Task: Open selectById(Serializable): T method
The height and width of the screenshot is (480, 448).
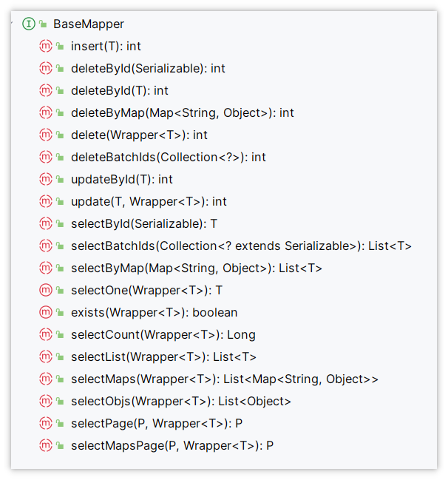Action: click(x=144, y=224)
